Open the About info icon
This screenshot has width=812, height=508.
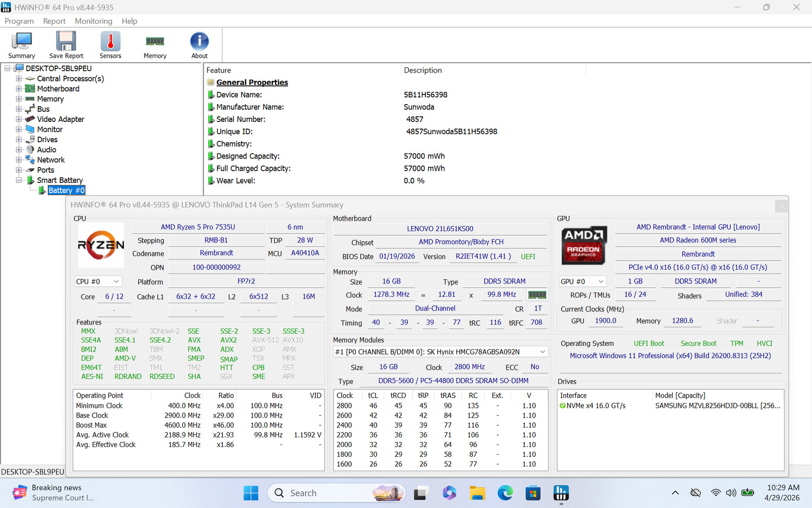pos(199,41)
